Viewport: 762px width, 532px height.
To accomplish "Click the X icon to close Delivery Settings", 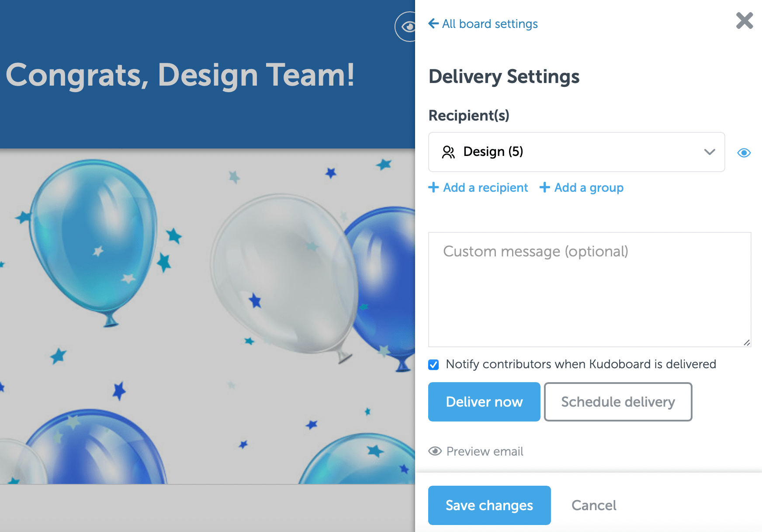I will 744,21.
